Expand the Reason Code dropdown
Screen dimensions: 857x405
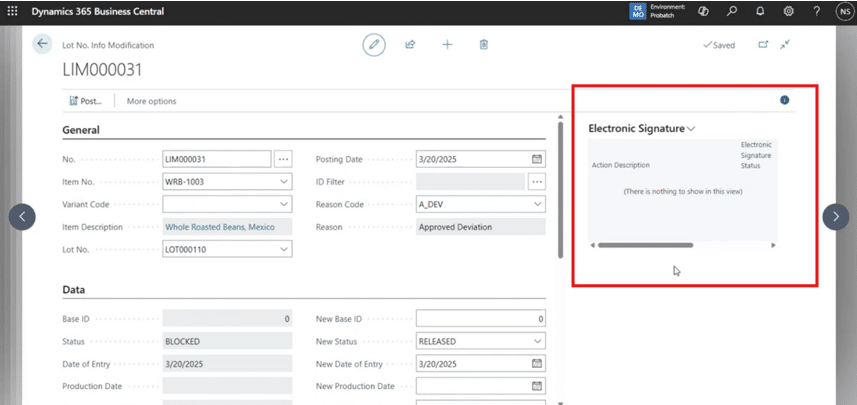[x=537, y=204]
